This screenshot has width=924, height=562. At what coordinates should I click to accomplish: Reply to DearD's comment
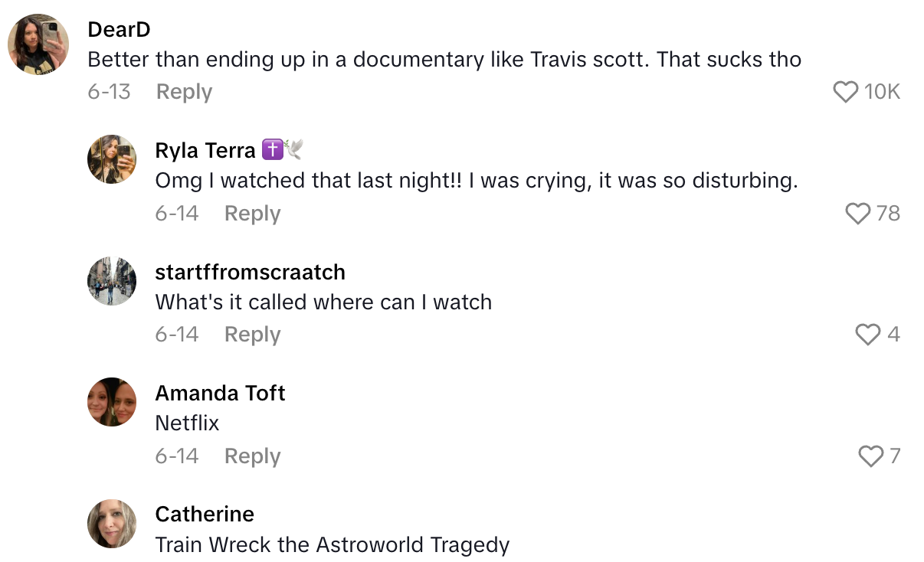[x=184, y=92]
